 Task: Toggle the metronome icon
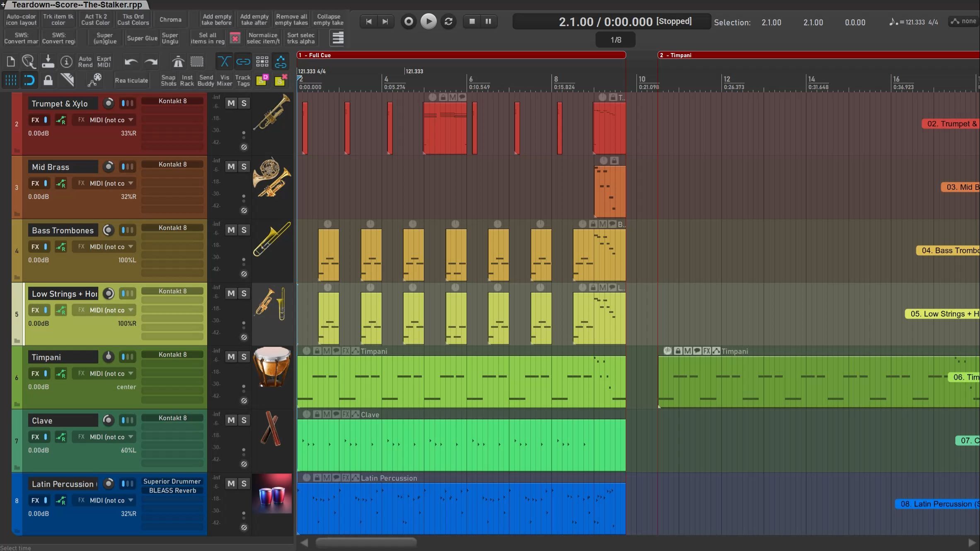[178, 62]
